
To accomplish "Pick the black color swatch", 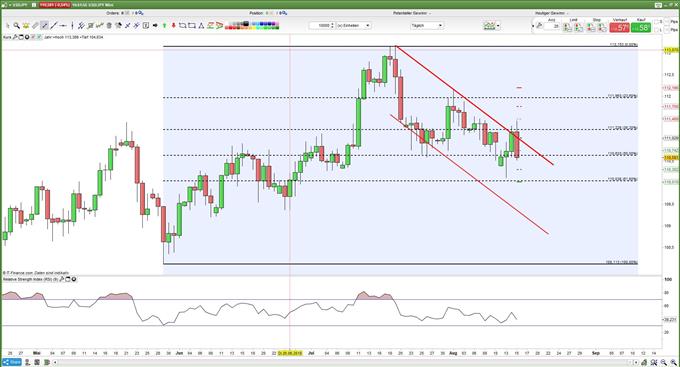I will click(x=246, y=23).
